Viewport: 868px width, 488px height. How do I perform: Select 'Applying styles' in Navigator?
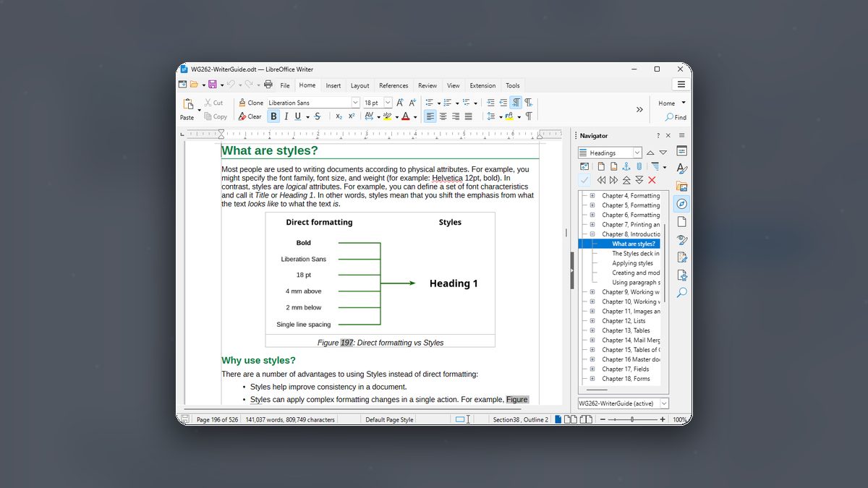(632, 263)
